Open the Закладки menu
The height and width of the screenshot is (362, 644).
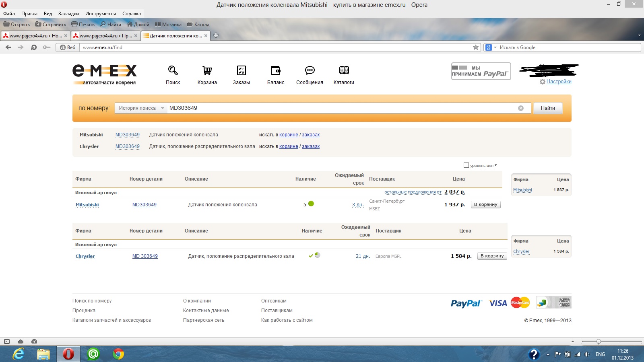68,14
